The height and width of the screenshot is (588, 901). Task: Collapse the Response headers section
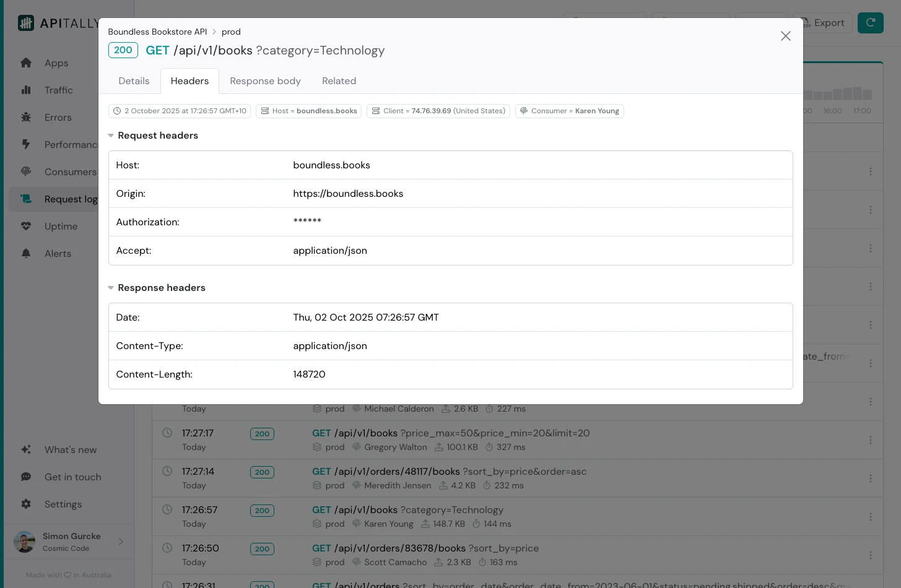click(x=111, y=288)
